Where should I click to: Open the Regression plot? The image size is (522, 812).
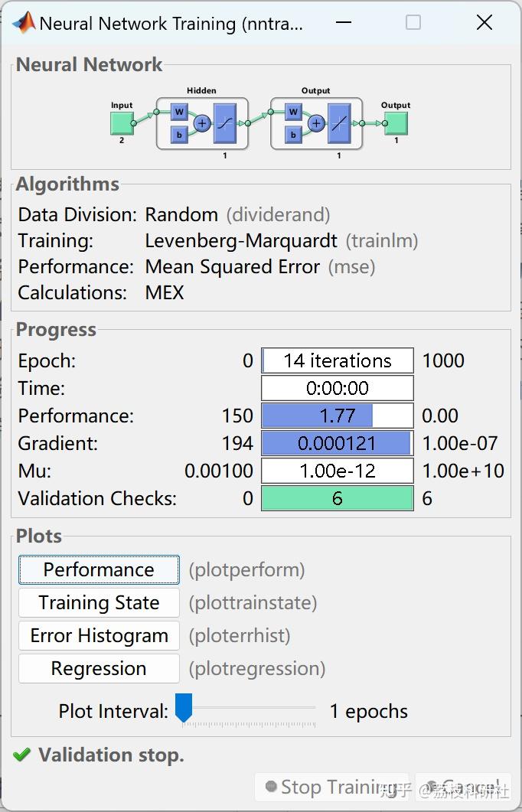99,669
